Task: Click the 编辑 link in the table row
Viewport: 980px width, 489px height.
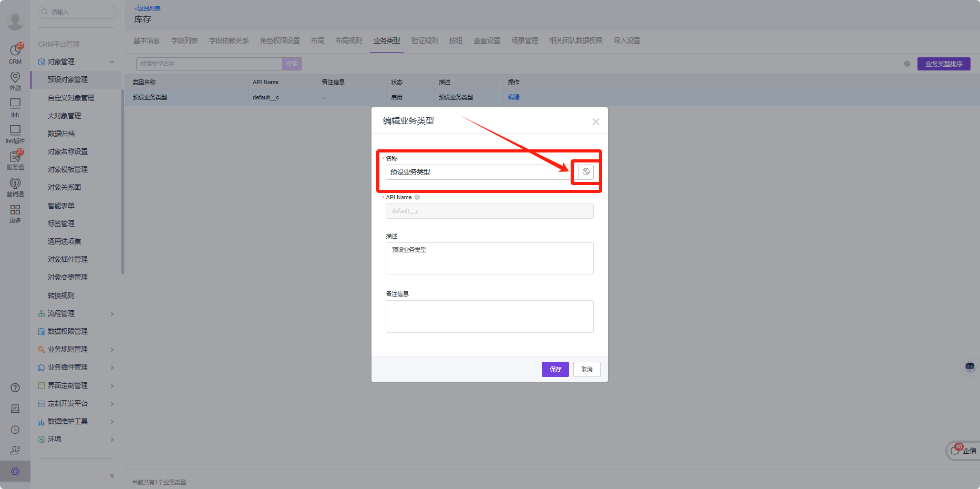Action: coord(514,97)
